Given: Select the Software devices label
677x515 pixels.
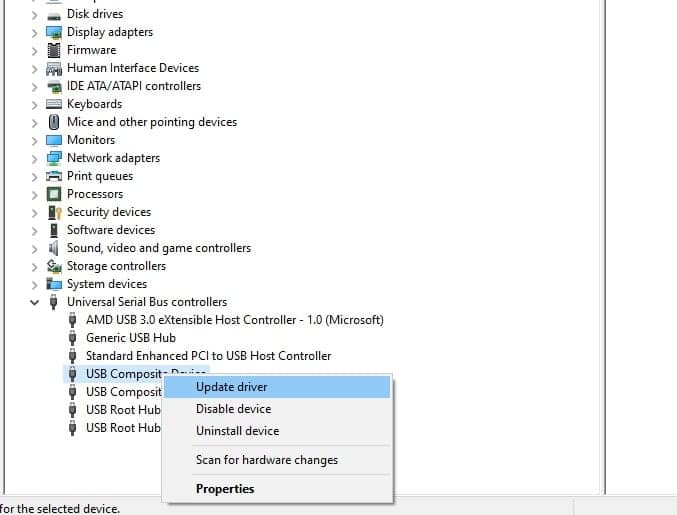Looking at the screenshot, I should tap(111, 230).
